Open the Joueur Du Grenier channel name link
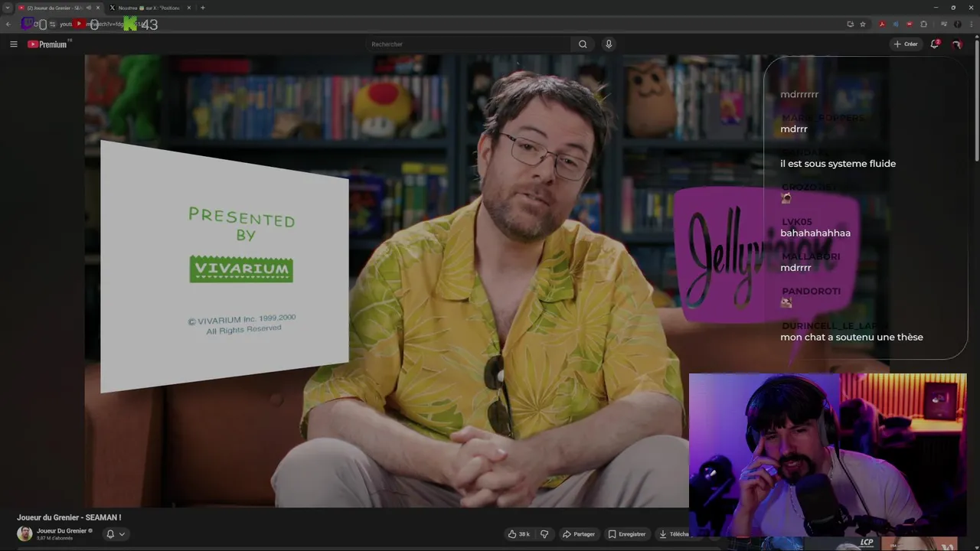Image resolution: width=980 pixels, height=551 pixels. 61,530
